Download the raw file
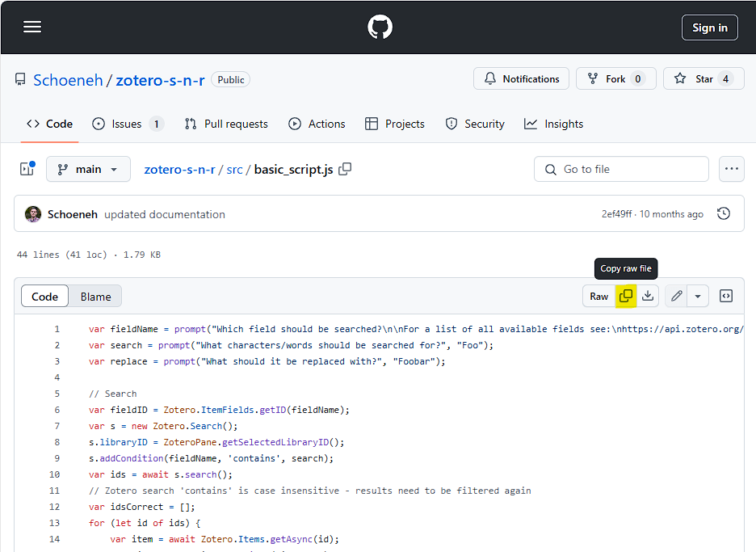This screenshot has height=552, width=756. (x=649, y=296)
